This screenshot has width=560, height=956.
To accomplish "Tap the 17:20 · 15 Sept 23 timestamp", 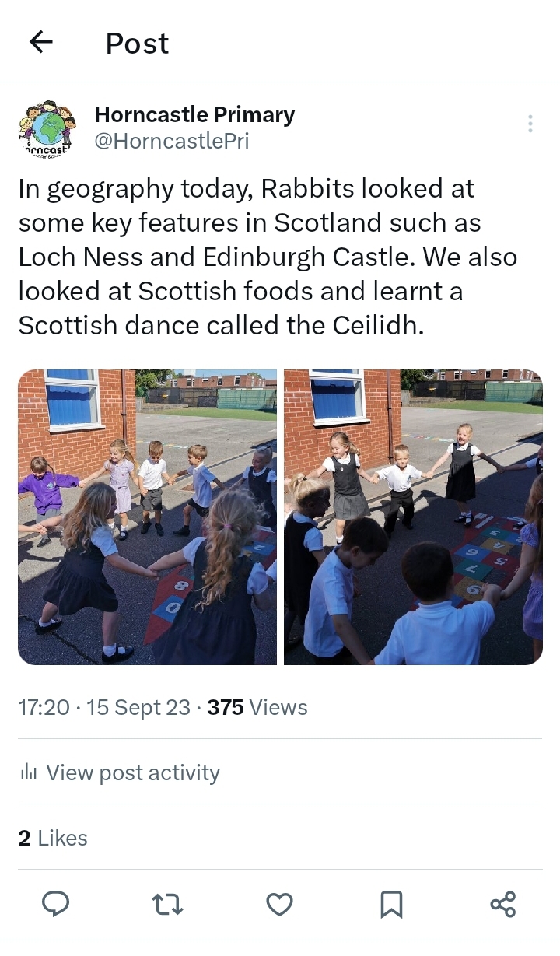I will [104, 707].
